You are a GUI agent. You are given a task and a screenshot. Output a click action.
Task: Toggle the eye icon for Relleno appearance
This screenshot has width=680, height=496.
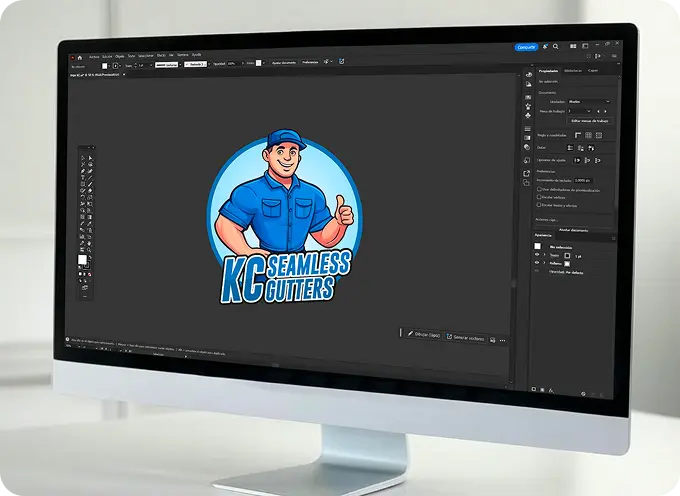click(537, 263)
